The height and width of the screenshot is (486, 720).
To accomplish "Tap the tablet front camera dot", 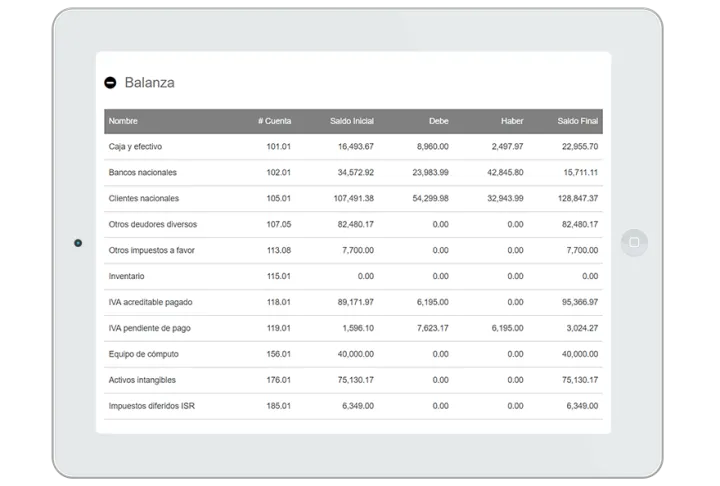I will pyautogui.click(x=78, y=242).
